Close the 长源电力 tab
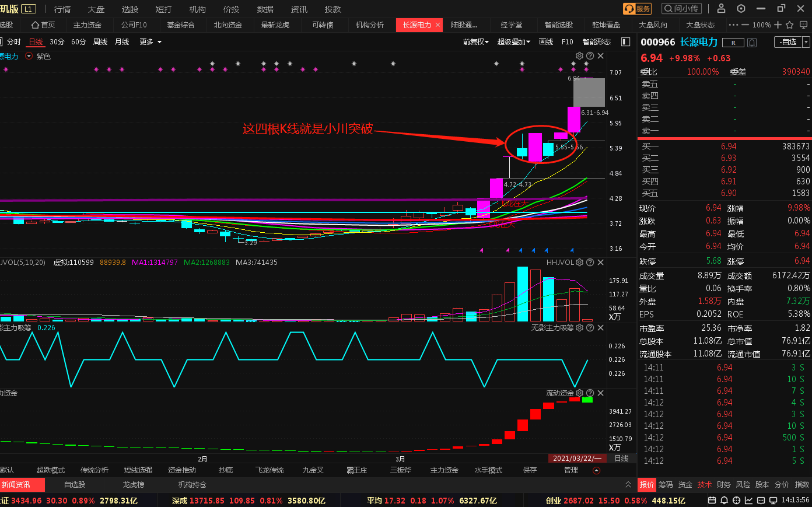Image resolution: width=812 pixels, height=507 pixels. [437, 25]
